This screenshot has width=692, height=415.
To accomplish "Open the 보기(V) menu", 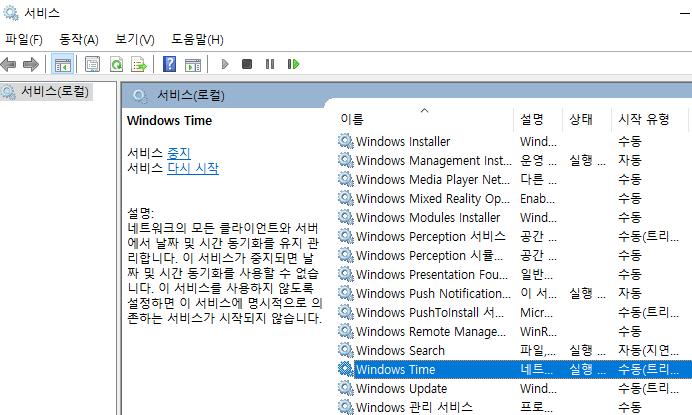I will (x=135, y=40).
